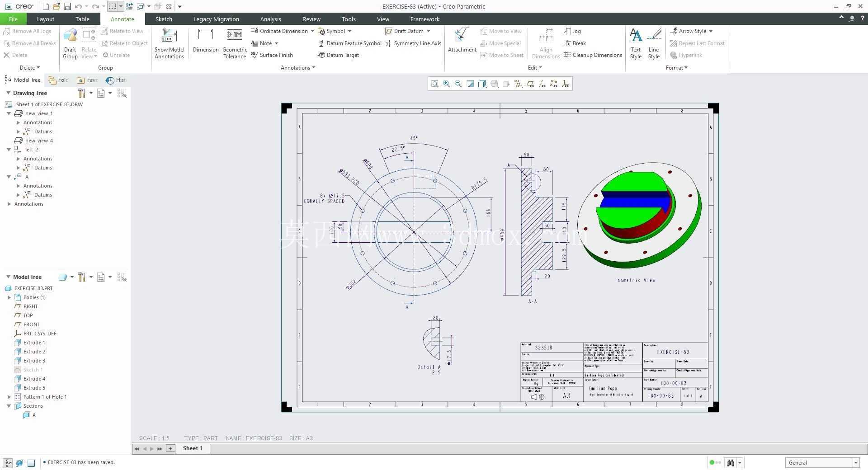The image size is (868, 470).
Task: Select new_view_4 in Drawing Tree
Action: tap(33, 141)
